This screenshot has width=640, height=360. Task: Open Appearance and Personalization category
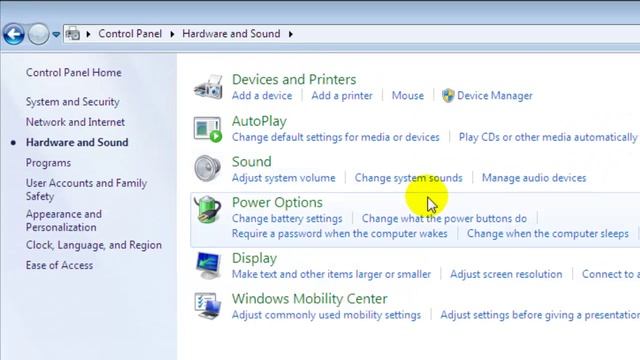pos(64,221)
